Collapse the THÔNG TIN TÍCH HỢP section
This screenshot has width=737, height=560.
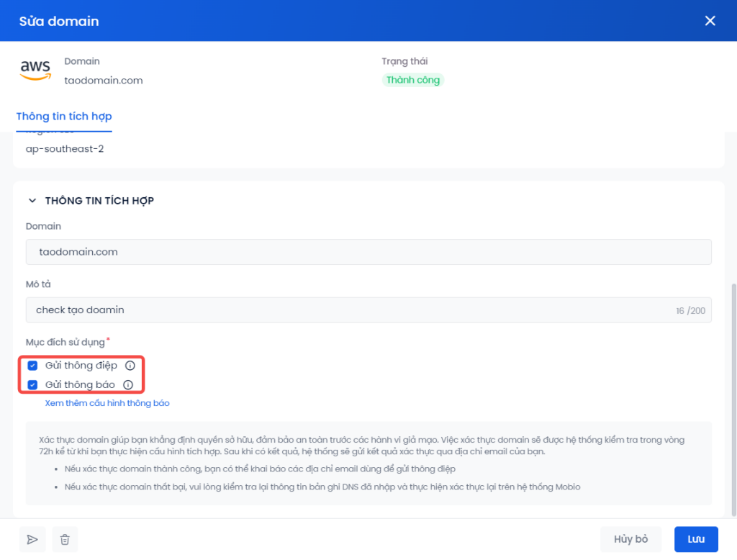(x=32, y=201)
